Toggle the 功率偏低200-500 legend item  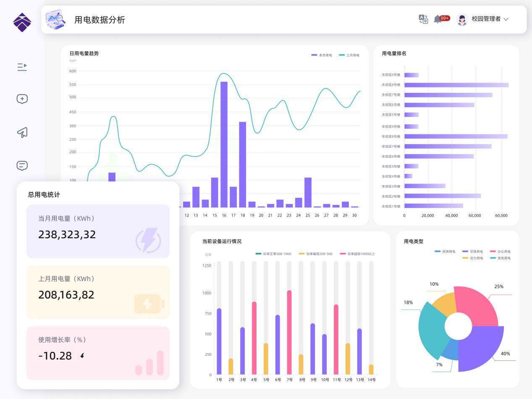click(316, 254)
